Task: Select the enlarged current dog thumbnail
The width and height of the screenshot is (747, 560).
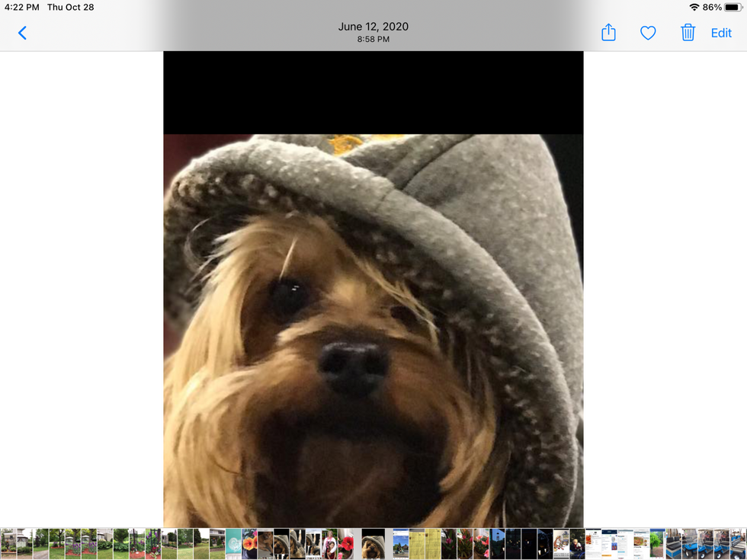Action: click(373, 544)
